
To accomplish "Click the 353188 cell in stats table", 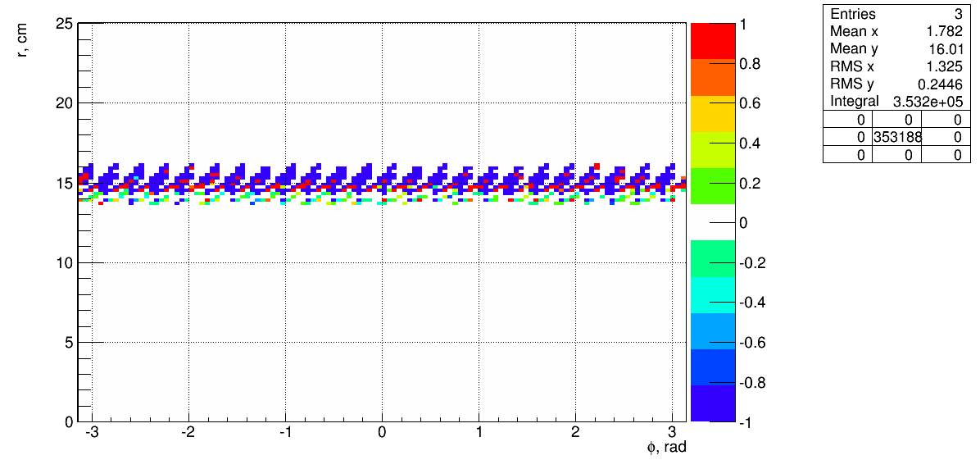I will click(x=896, y=137).
